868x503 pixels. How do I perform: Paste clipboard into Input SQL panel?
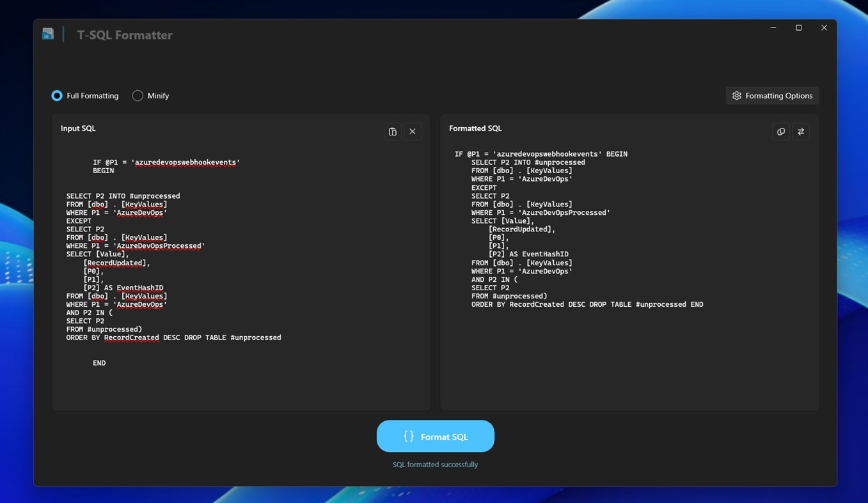coord(393,132)
